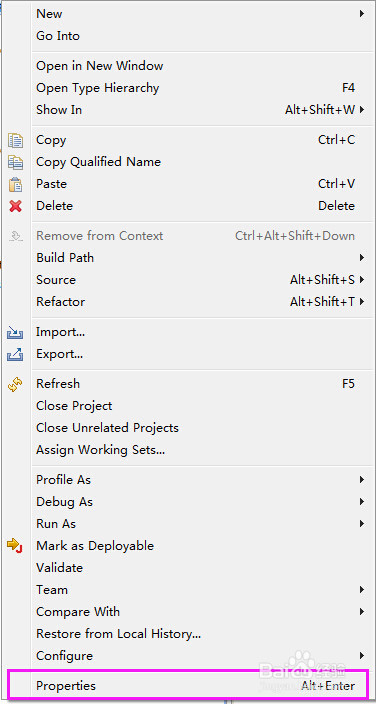Viewport: 376px width, 704px height.
Task: Expand the Build Path submenu arrow
Action: 362,258
